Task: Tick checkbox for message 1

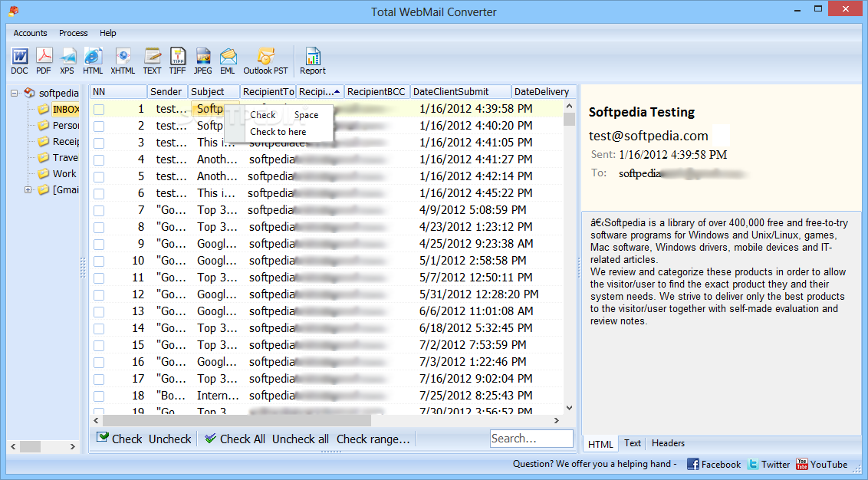Action: pyautogui.click(x=99, y=110)
